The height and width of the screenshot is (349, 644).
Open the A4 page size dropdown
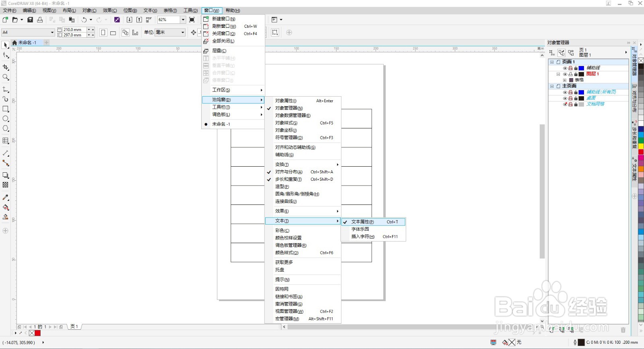52,32
